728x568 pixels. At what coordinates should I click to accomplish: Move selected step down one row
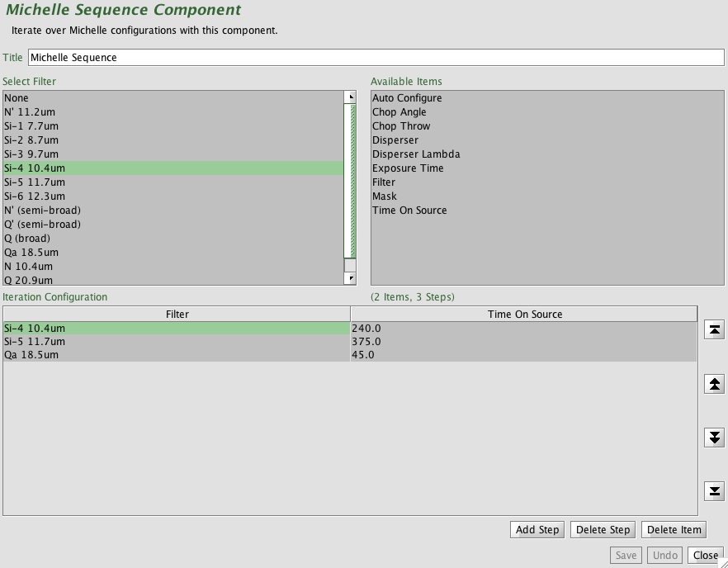[x=714, y=438]
